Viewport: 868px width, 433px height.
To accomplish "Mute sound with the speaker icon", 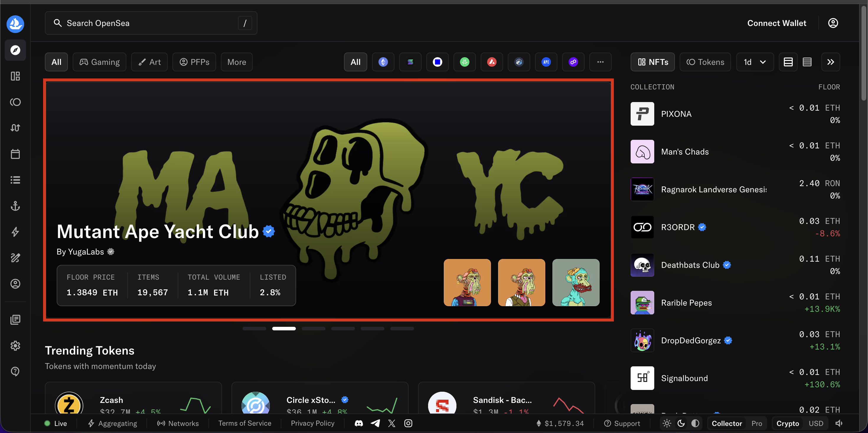I will click(839, 423).
